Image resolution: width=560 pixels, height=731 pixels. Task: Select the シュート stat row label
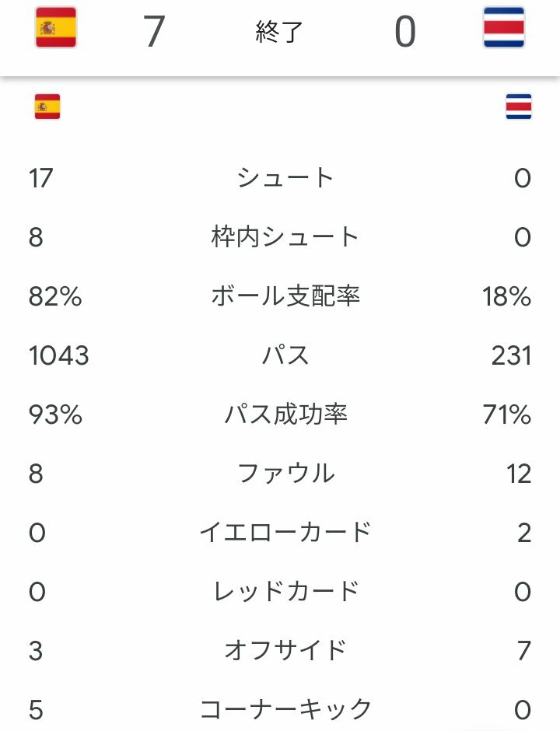pos(285,177)
